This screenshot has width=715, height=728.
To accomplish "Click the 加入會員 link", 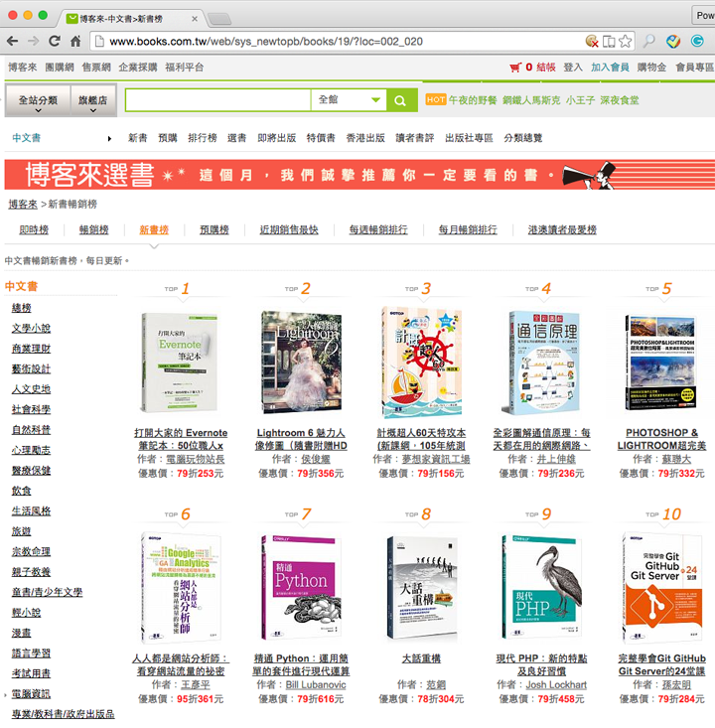I will pos(610,68).
